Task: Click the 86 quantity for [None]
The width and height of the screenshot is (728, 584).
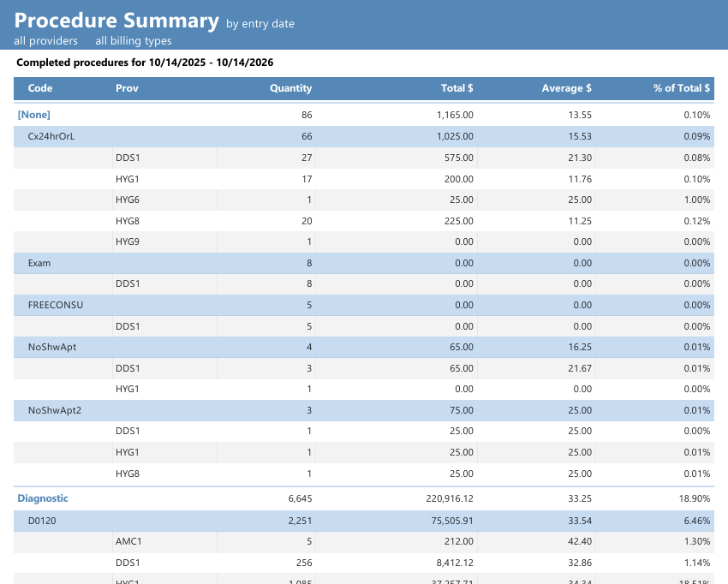Action: [307, 115]
